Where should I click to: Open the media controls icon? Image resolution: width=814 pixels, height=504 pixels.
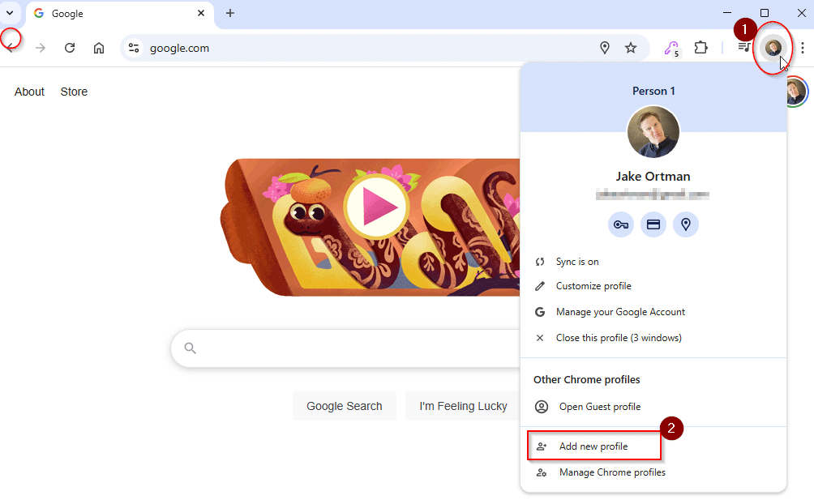tap(744, 48)
